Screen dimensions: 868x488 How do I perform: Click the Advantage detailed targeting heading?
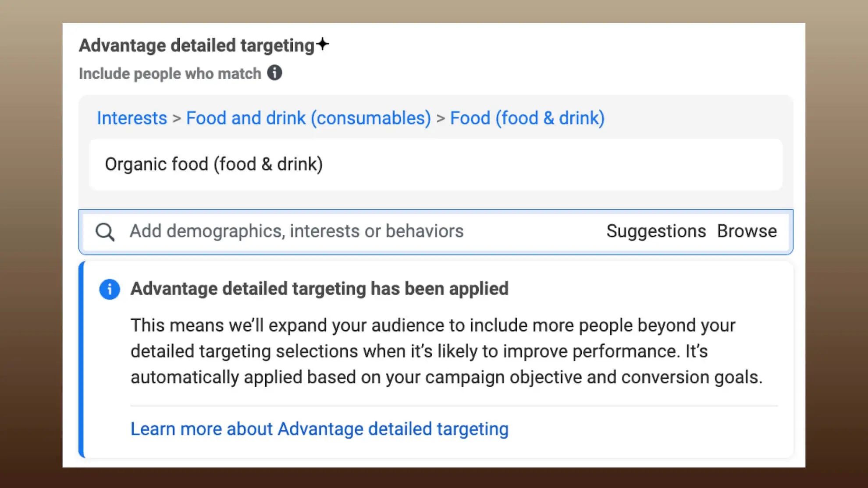click(x=197, y=45)
